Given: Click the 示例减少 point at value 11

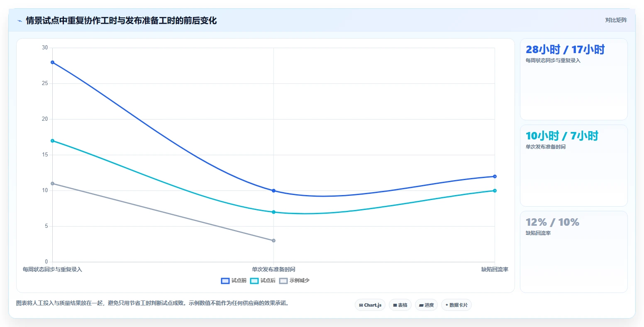Looking at the screenshot, I should 52,183.
